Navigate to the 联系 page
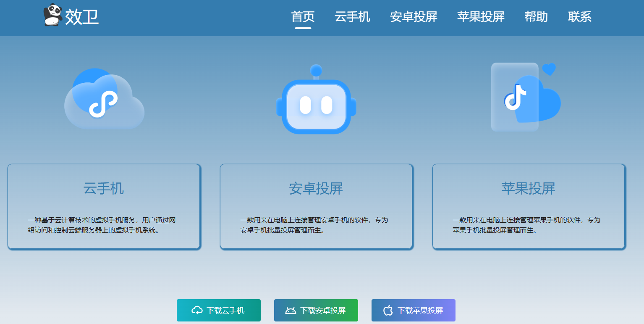Viewport: 644px width, 324px height. (580, 17)
